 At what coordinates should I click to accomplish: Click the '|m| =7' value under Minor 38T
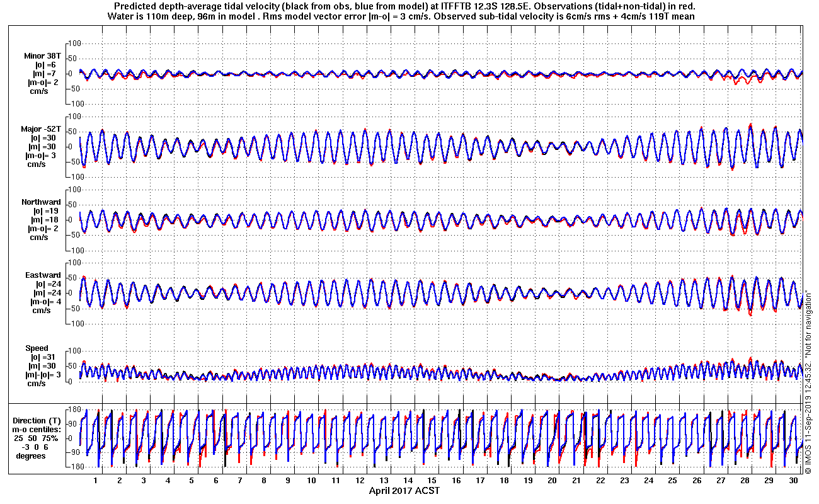point(43,74)
